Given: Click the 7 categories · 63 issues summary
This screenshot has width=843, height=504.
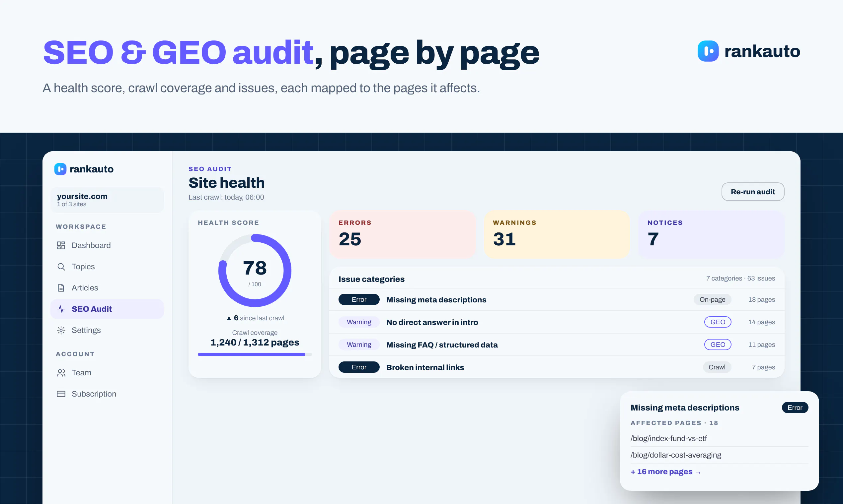Looking at the screenshot, I should 740,278.
